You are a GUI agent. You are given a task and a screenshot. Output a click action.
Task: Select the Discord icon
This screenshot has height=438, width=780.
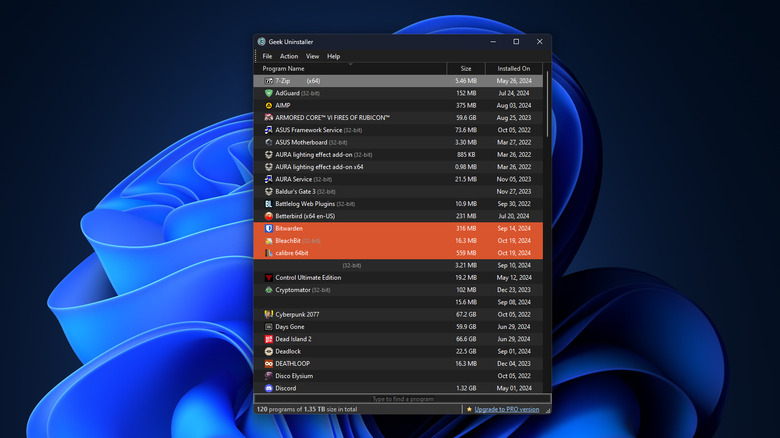click(269, 388)
